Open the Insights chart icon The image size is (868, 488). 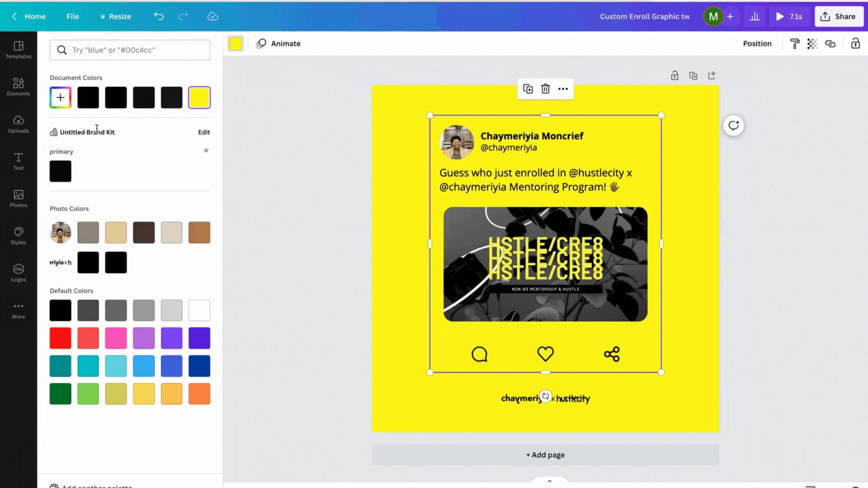coord(755,16)
